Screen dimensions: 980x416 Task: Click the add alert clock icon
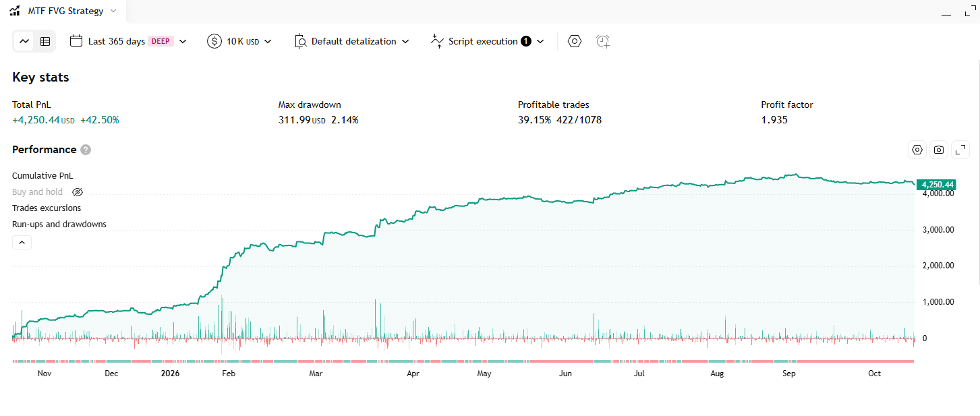pos(603,41)
